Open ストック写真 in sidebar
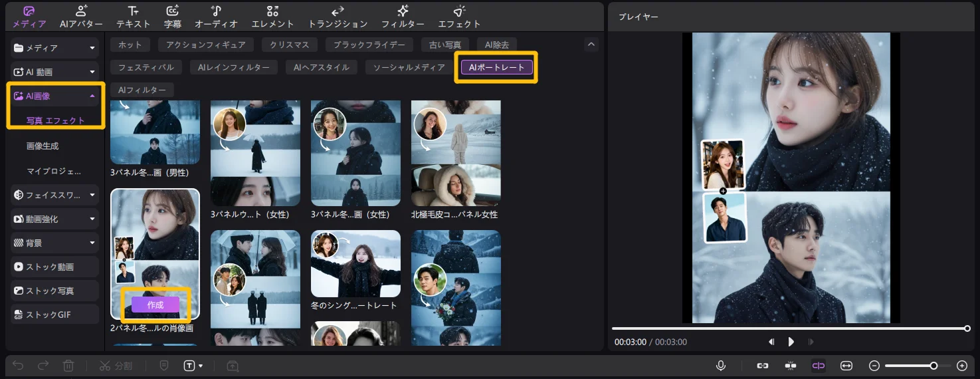980x379 pixels. pyautogui.click(x=54, y=291)
